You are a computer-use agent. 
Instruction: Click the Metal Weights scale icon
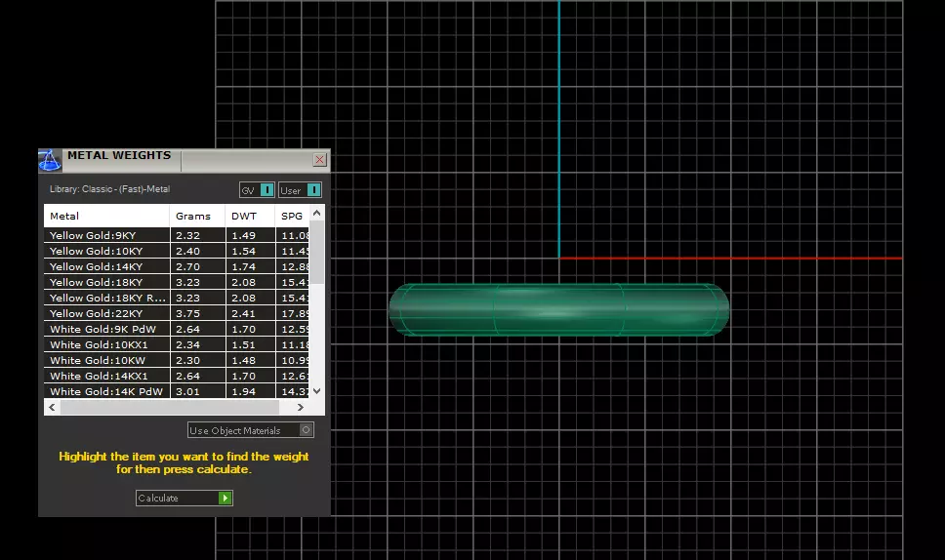(x=50, y=160)
